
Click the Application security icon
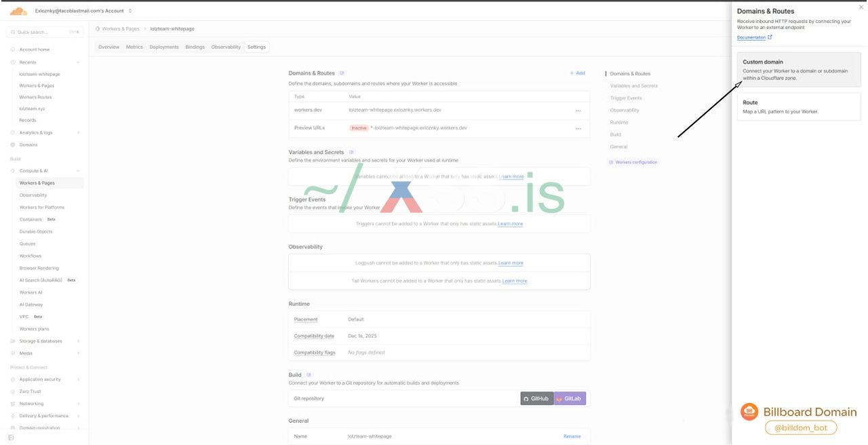tap(13, 379)
